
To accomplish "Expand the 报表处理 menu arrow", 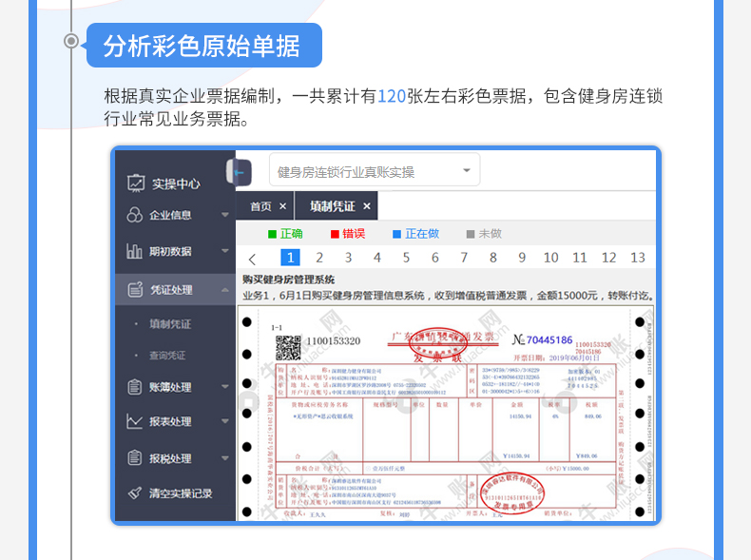I will (225, 421).
